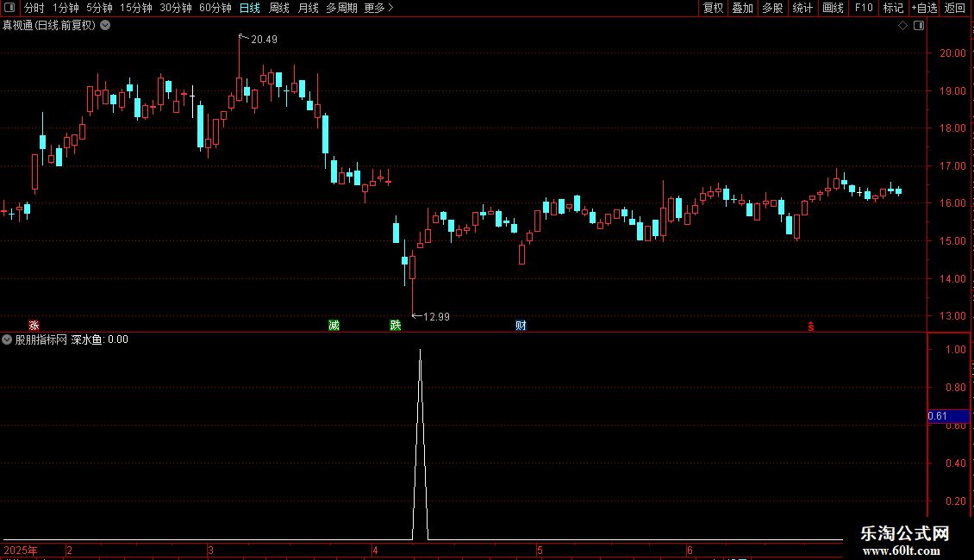The width and height of the screenshot is (974, 560).
Task: Switch to the 分时 chart
Action: [34, 8]
